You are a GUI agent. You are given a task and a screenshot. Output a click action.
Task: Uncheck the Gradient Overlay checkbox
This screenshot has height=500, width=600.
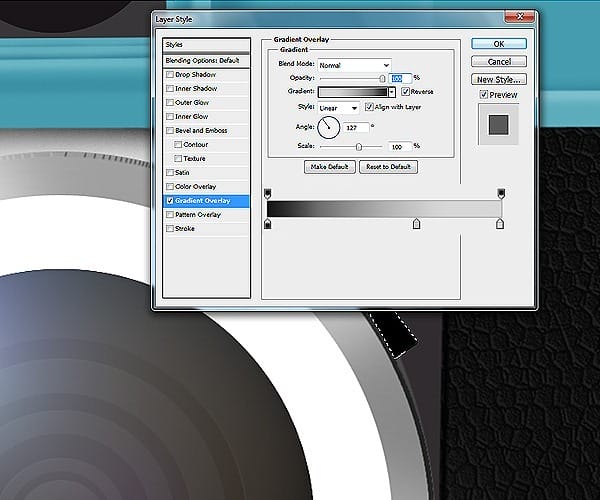pos(170,200)
